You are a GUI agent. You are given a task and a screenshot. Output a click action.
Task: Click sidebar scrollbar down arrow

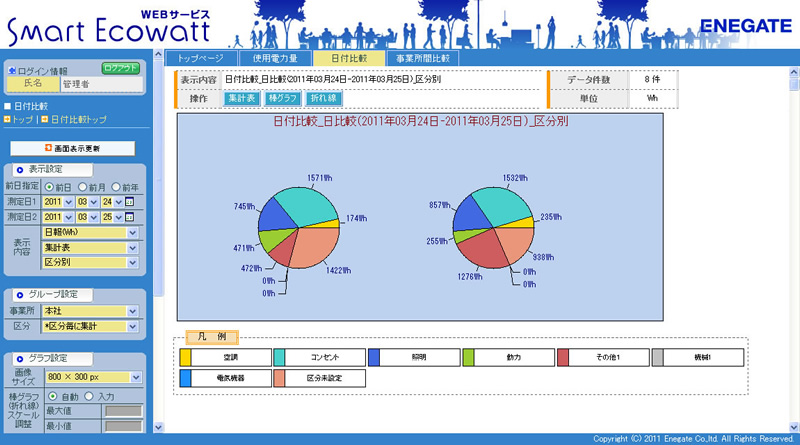point(158,427)
